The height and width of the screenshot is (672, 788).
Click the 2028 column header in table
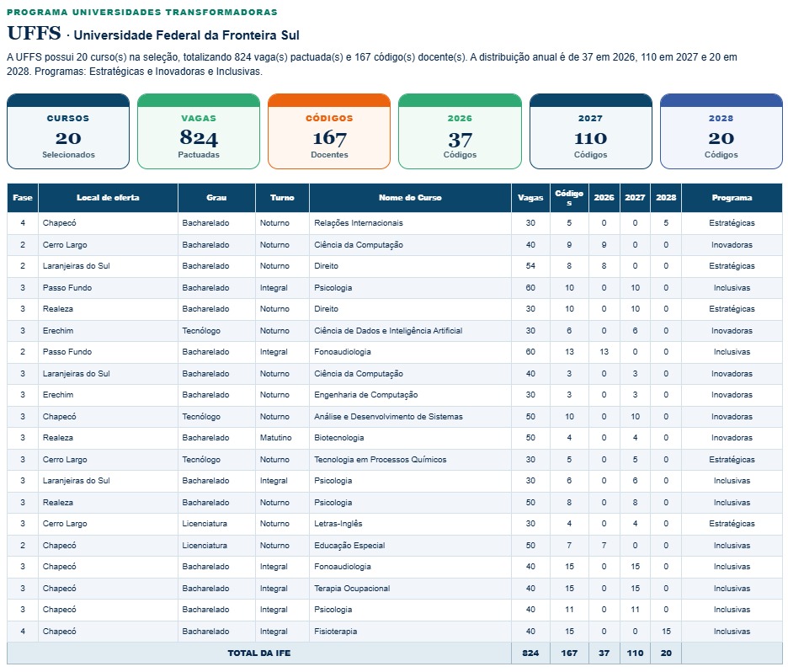pyautogui.click(x=666, y=198)
